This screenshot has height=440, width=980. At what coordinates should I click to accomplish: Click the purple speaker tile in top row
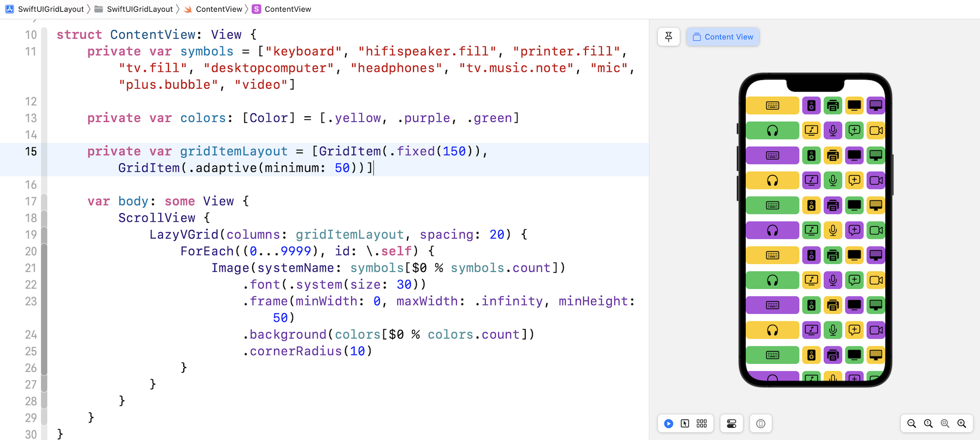[811, 106]
